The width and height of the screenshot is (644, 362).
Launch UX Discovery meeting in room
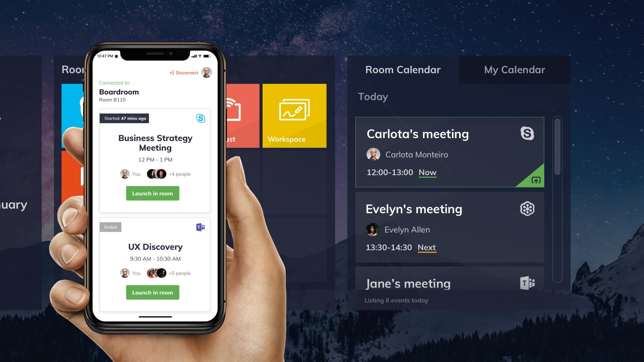[x=152, y=293]
